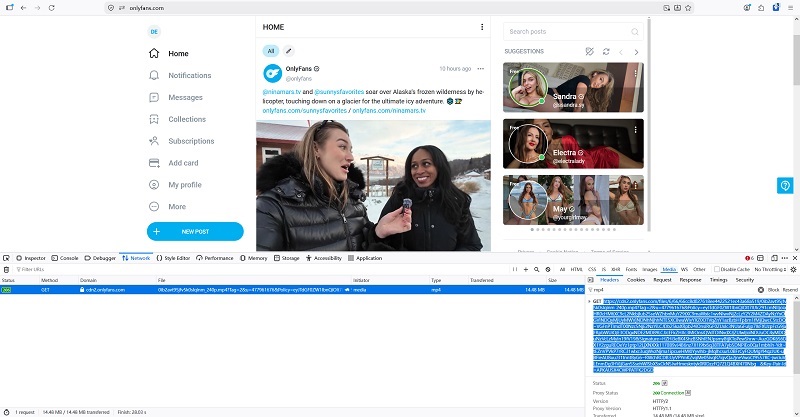Expand the GET URL details arrow
The height and width of the screenshot is (417, 800).
pos(589,302)
